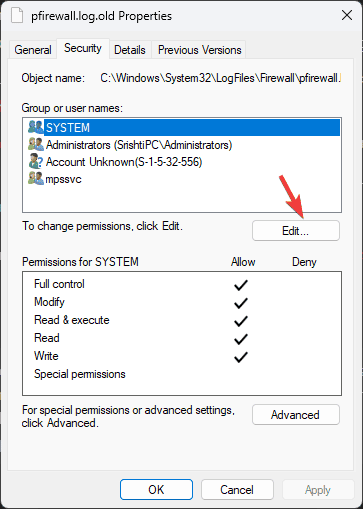
Task: Click the mpssvc group icon
Action: (36, 179)
